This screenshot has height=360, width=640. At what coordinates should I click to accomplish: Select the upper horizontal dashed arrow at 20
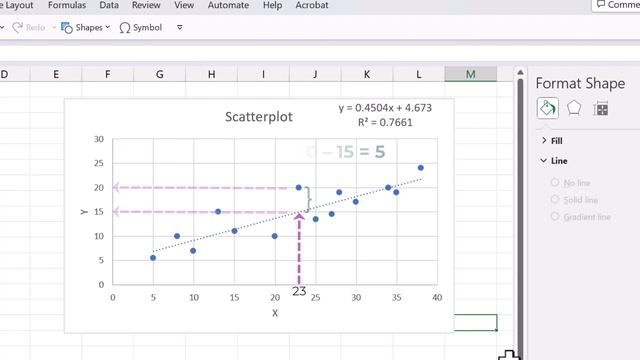[200, 188]
